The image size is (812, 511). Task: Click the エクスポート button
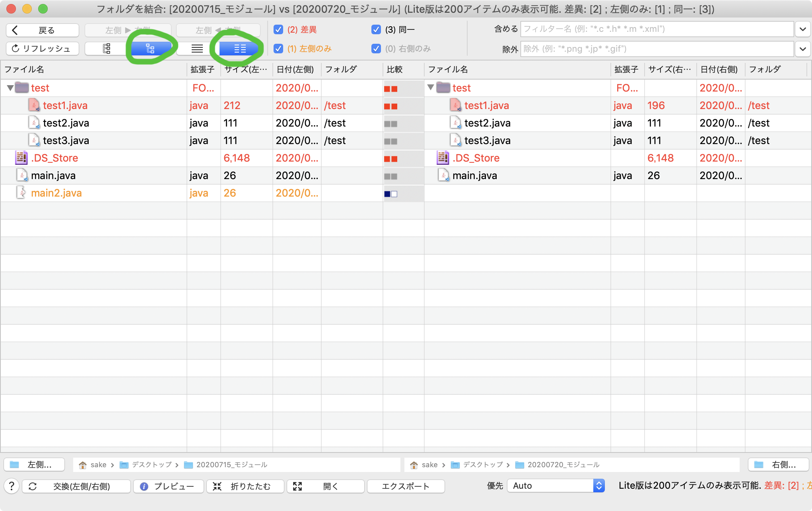[x=406, y=486]
